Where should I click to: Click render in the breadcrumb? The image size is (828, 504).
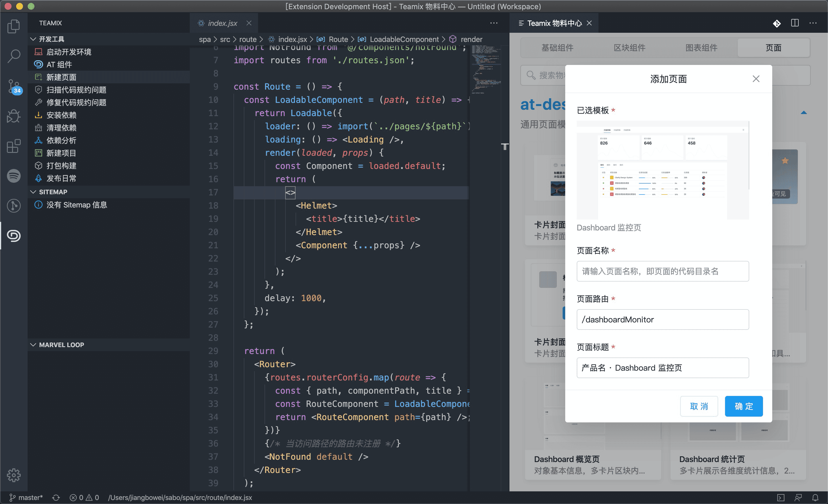pos(471,39)
